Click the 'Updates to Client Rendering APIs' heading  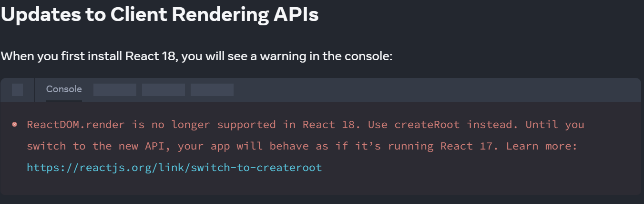click(160, 15)
